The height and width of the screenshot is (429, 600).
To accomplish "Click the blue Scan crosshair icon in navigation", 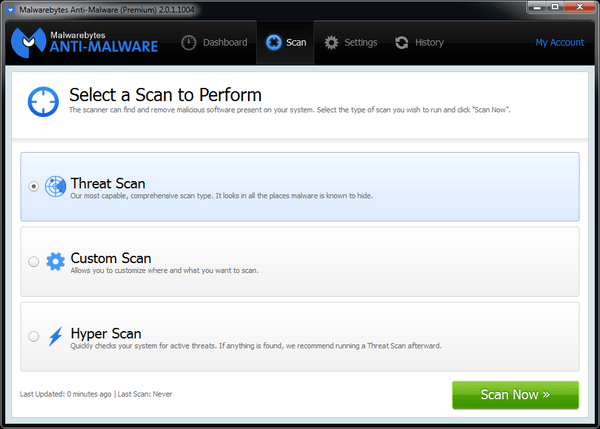I will [274, 42].
